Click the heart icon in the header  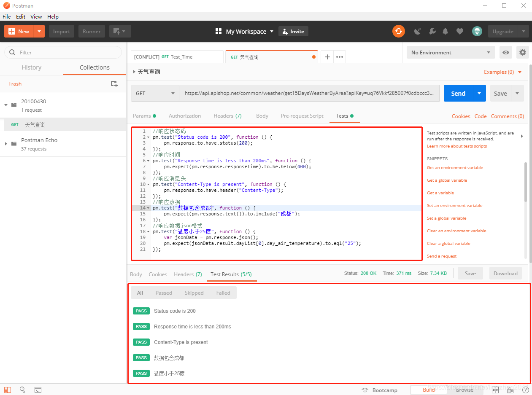tap(460, 31)
